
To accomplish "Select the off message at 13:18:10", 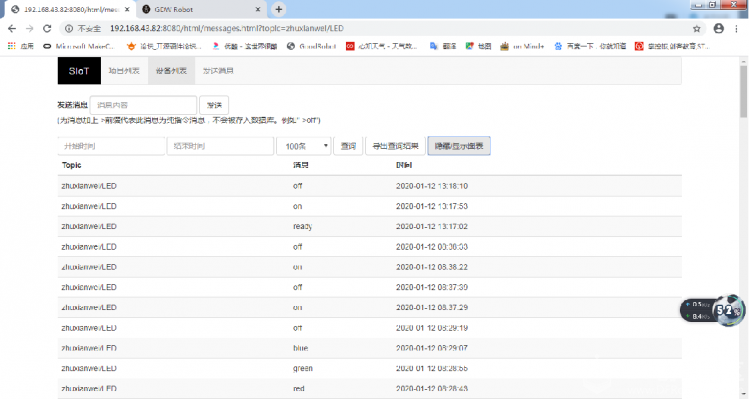I will [x=297, y=186].
